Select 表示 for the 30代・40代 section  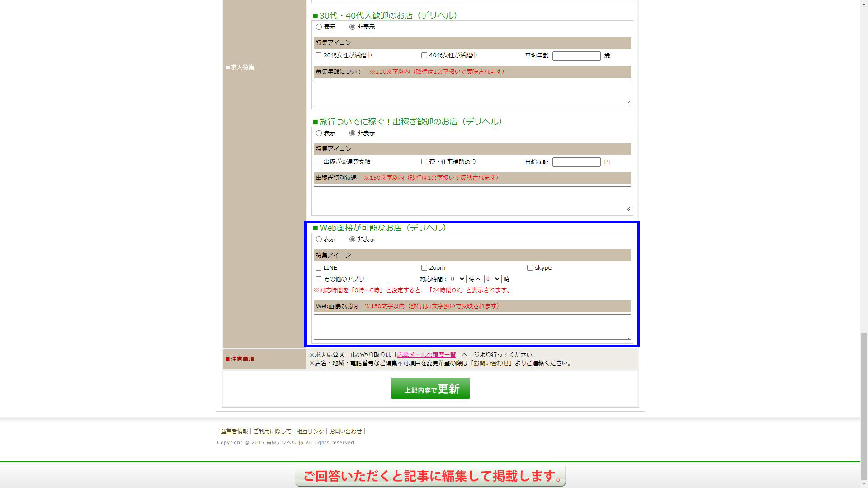319,27
